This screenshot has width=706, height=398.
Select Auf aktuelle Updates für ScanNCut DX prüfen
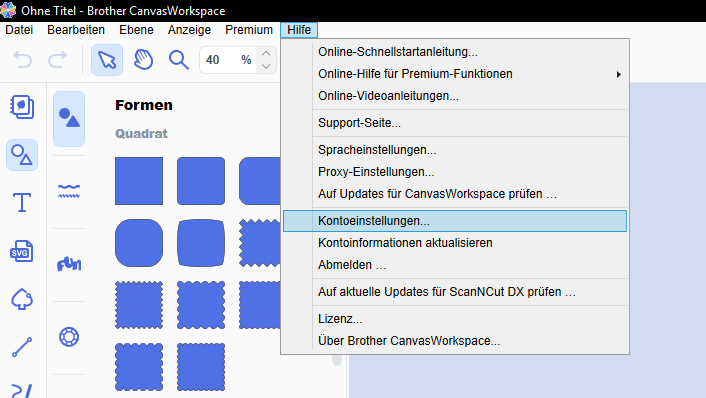[x=455, y=292]
